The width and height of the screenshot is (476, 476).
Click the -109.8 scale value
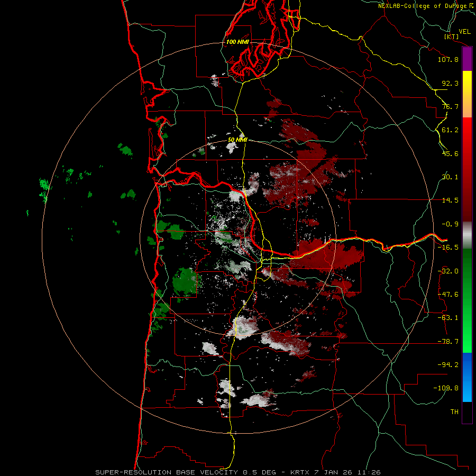point(446,388)
